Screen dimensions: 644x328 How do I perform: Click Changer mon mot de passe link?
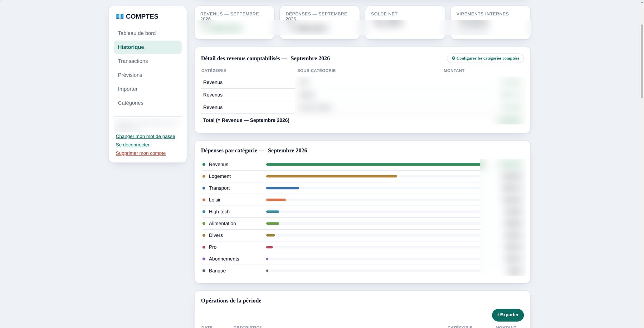[145, 136]
